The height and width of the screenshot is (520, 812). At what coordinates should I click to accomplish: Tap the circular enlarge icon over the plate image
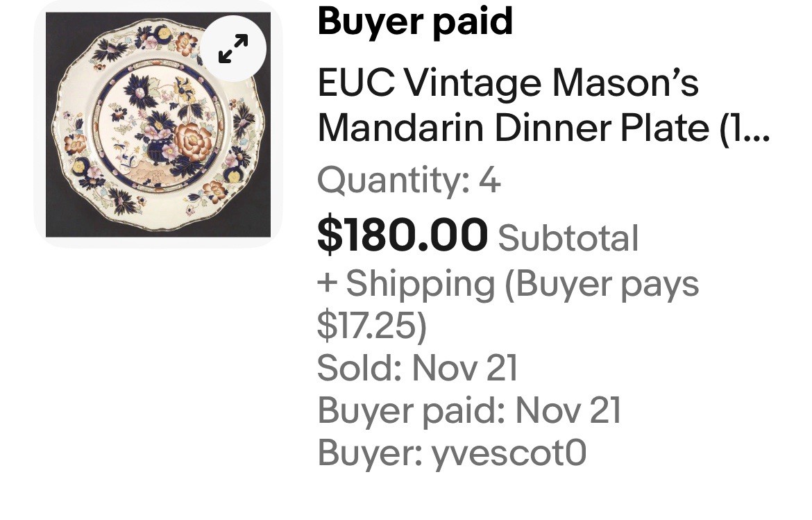233,47
